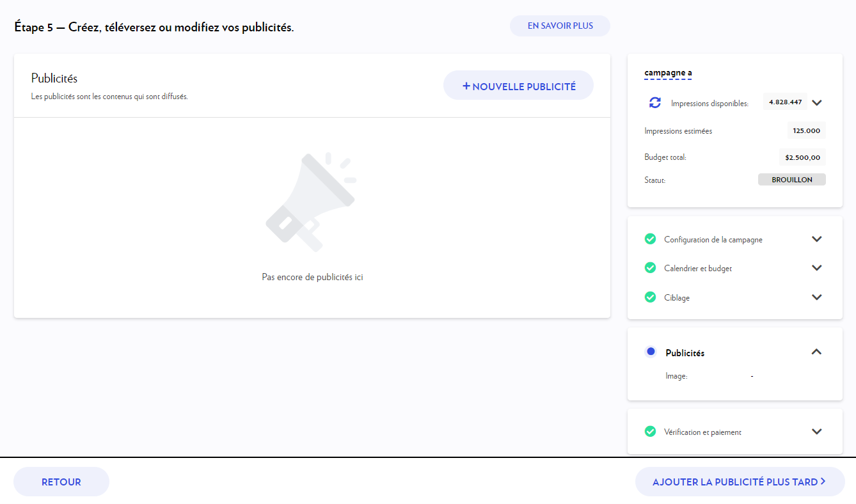Collapse the Publicités step section

tap(816, 352)
